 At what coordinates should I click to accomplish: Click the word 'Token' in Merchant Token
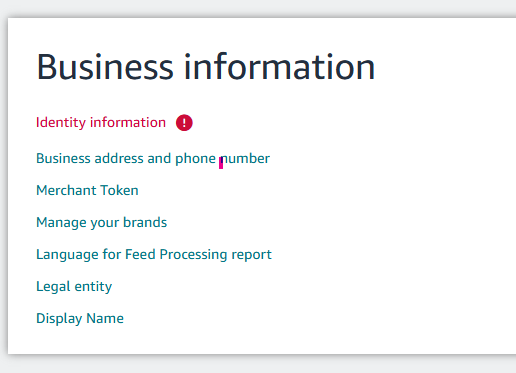tap(119, 190)
